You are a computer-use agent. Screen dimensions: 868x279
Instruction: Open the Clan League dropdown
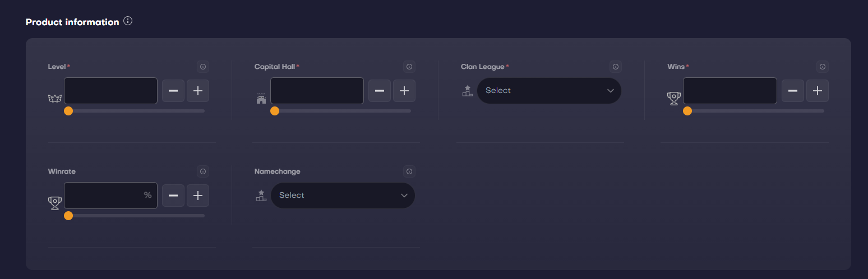(x=548, y=91)
